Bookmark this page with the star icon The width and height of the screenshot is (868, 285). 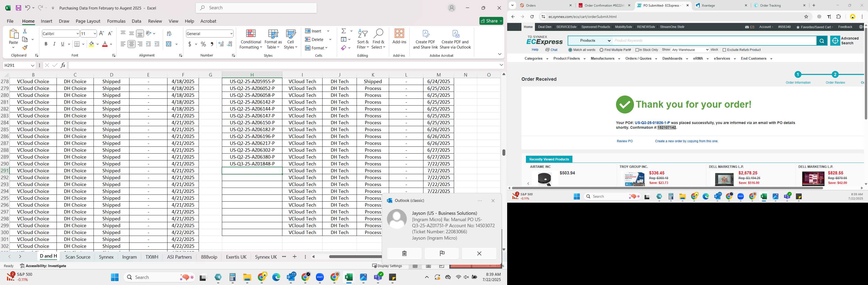coord(806,16)
